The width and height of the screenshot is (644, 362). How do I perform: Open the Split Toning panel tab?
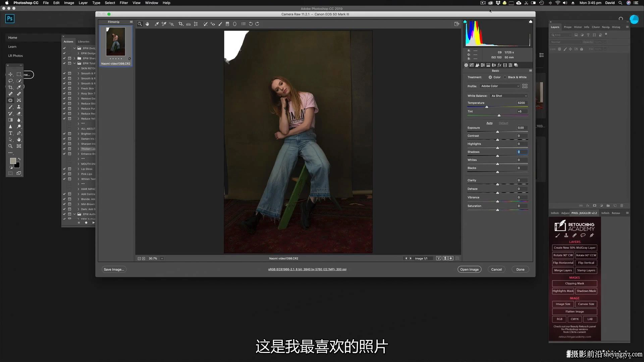[x=488, y=65]
